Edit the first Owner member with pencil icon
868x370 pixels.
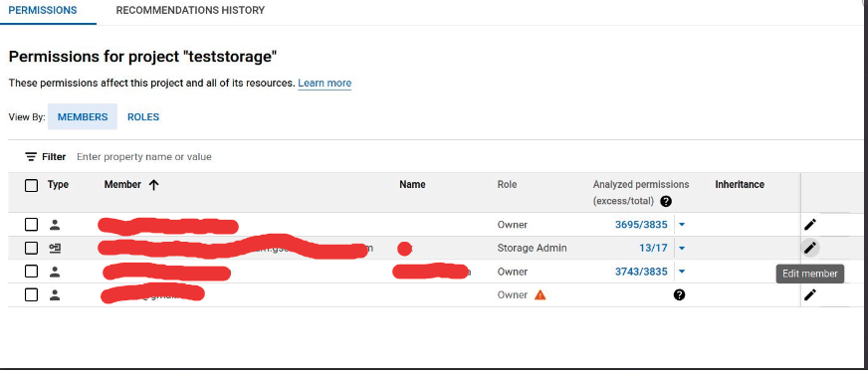point(810,225)
